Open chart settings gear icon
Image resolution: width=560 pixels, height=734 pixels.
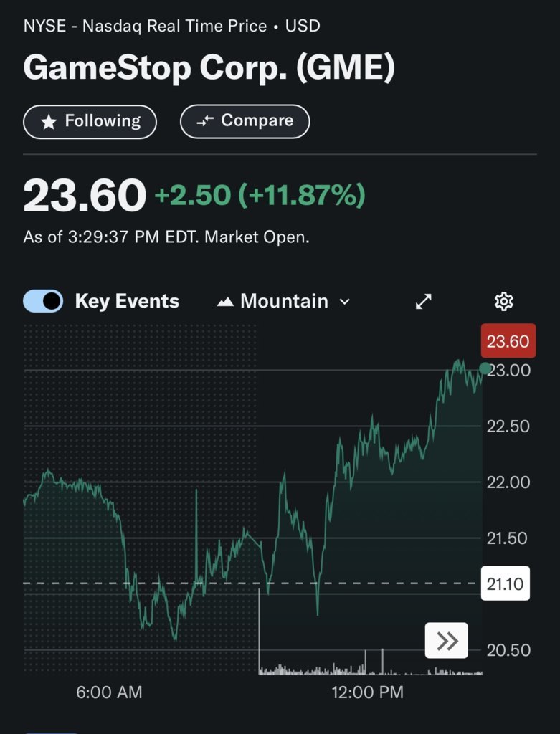point(504,302)
